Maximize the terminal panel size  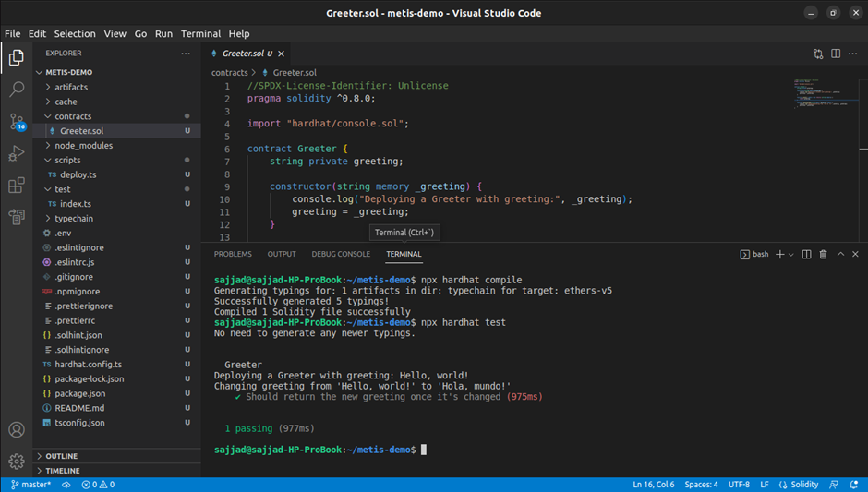point(839,254)
